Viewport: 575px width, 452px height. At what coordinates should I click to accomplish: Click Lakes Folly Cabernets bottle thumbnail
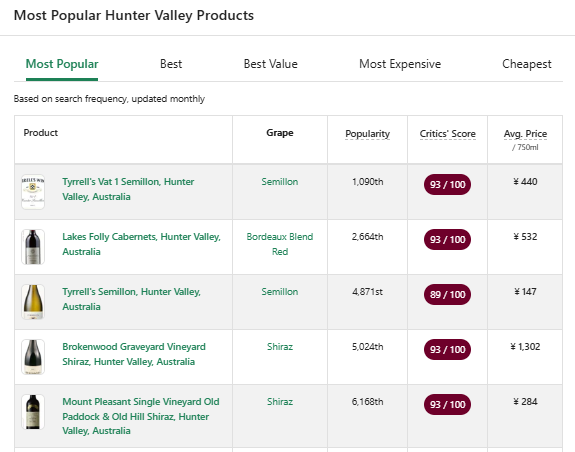tap(33, 247)
